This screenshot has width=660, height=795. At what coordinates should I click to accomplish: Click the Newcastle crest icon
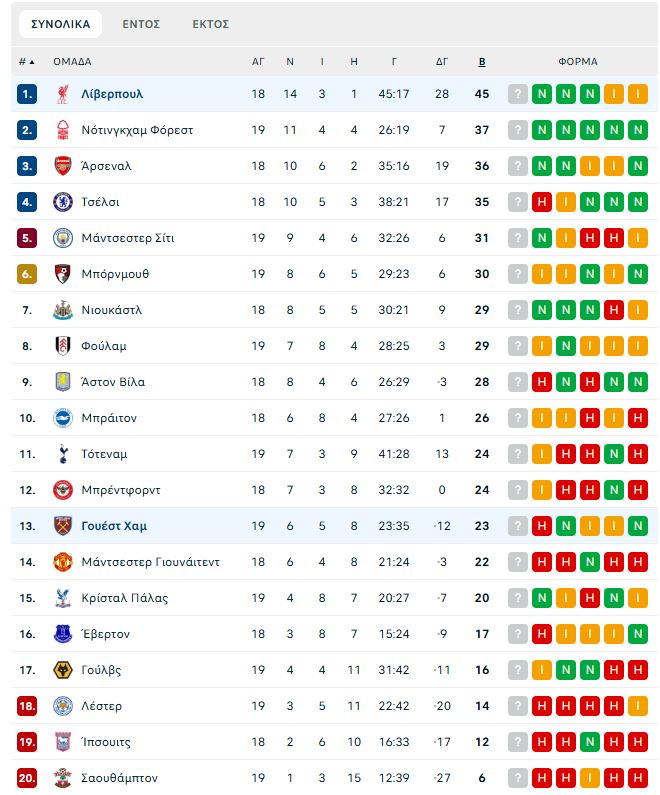tap(63, 310)
